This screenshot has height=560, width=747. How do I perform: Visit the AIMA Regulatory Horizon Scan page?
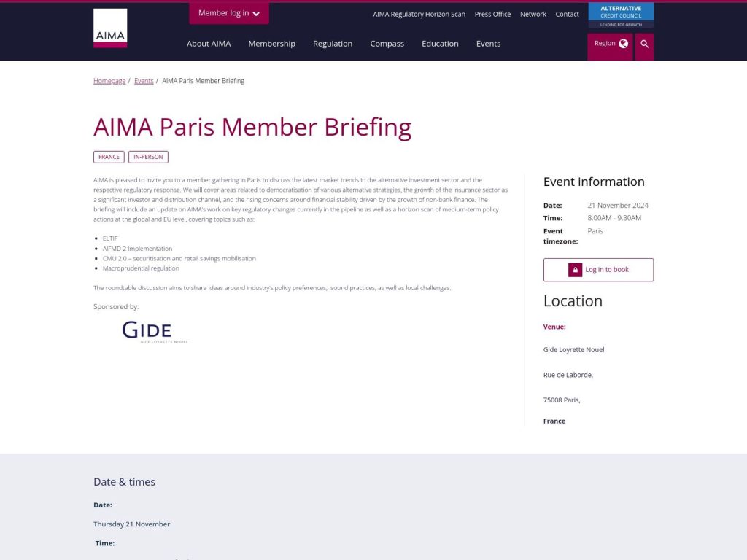419,14
